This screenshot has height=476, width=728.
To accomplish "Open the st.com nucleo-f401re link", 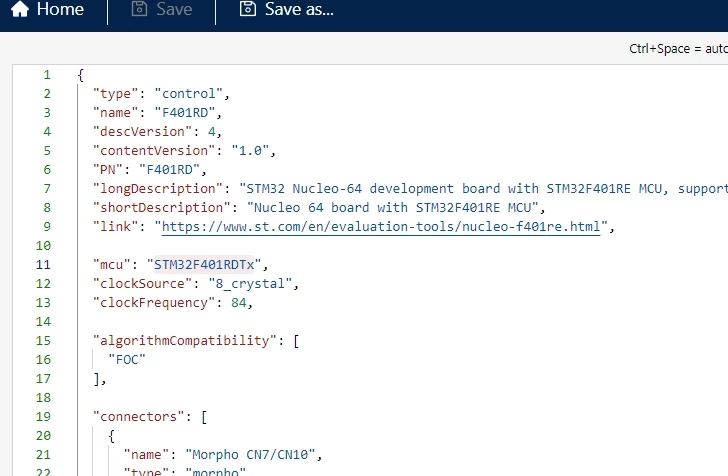I will tap(381, 227).
